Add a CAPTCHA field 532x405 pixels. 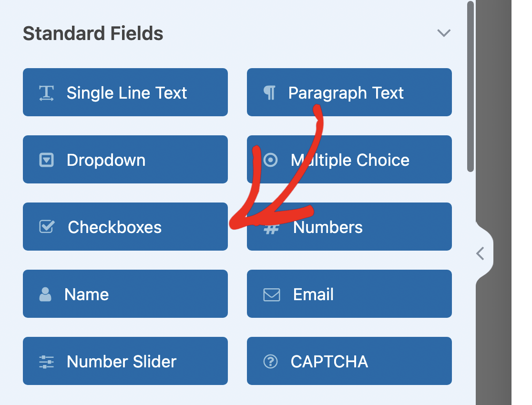[349, 361]
